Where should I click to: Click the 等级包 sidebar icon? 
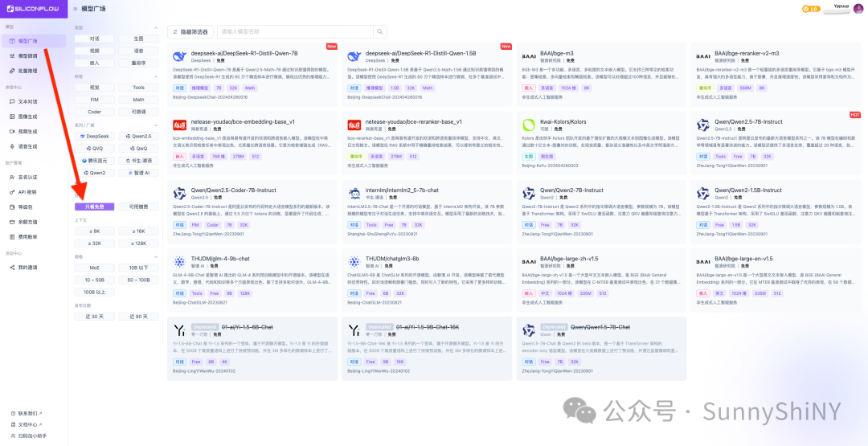[x=12, y=207]
